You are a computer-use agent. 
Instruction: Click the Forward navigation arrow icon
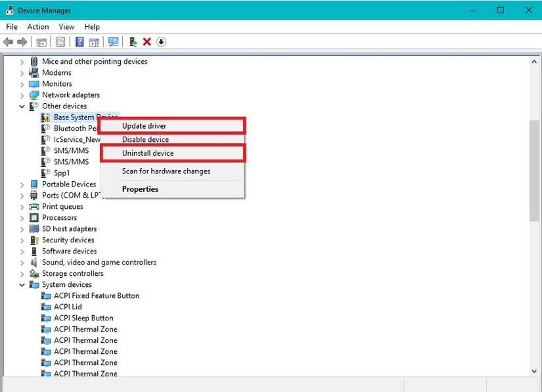pos(22,41)
